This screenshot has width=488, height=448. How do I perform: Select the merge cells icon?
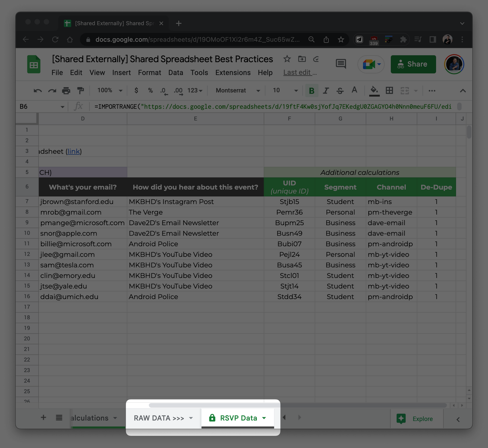pyautogui.click(x=405, y=91)
